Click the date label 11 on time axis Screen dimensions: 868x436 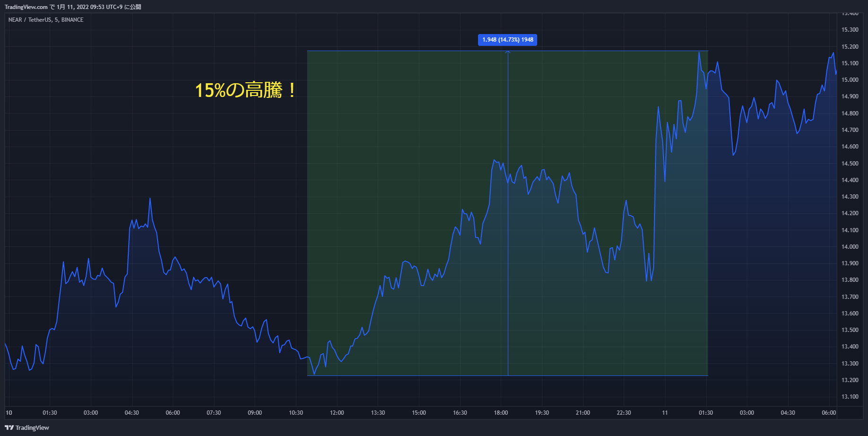[665, 413]
